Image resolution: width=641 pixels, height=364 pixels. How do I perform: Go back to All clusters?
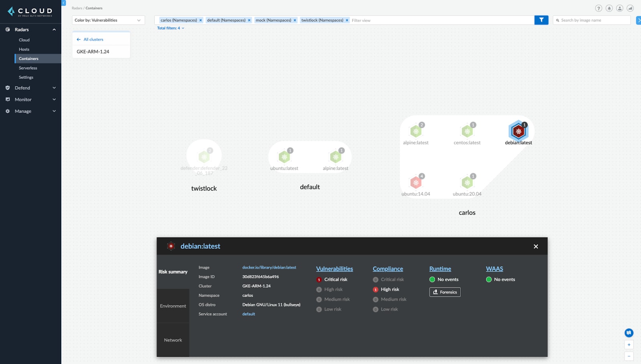click(x=90, y=39)
